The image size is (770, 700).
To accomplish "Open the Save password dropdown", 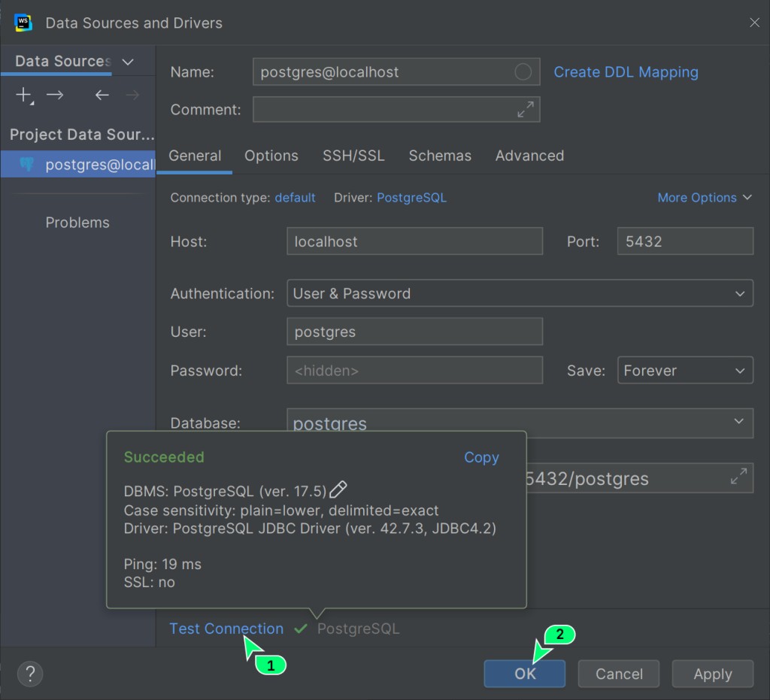I will [x=684, y=371].
